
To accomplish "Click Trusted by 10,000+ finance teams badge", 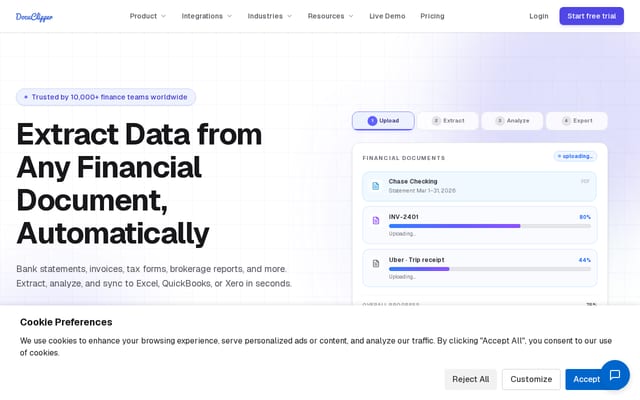I will [x=106, y=97].
